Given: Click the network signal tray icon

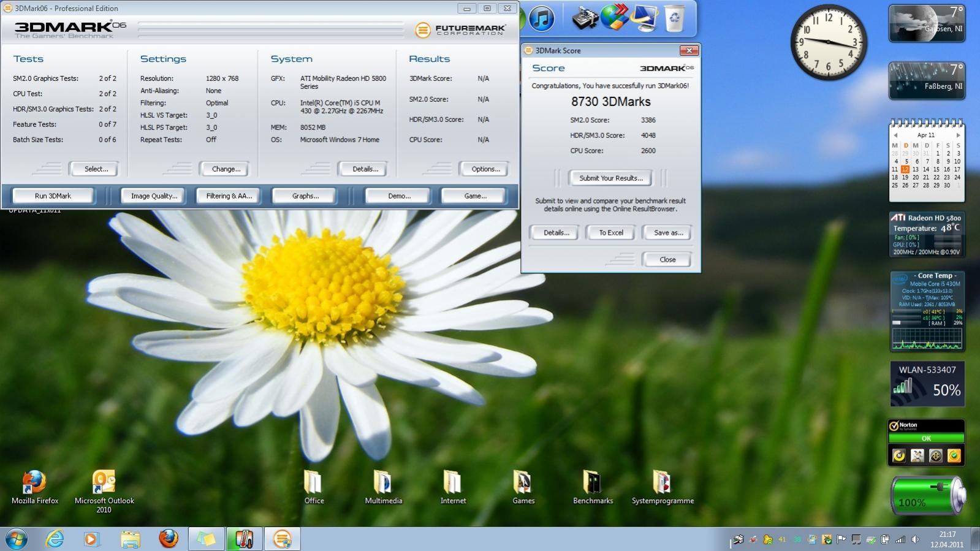Looking at the screenshot, I should point(900,539).
